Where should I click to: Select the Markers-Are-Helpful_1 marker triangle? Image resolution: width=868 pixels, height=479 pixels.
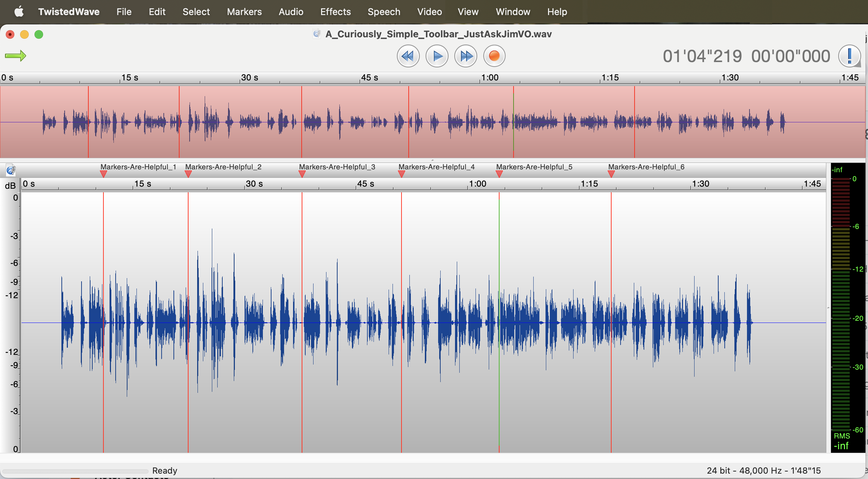103,174
